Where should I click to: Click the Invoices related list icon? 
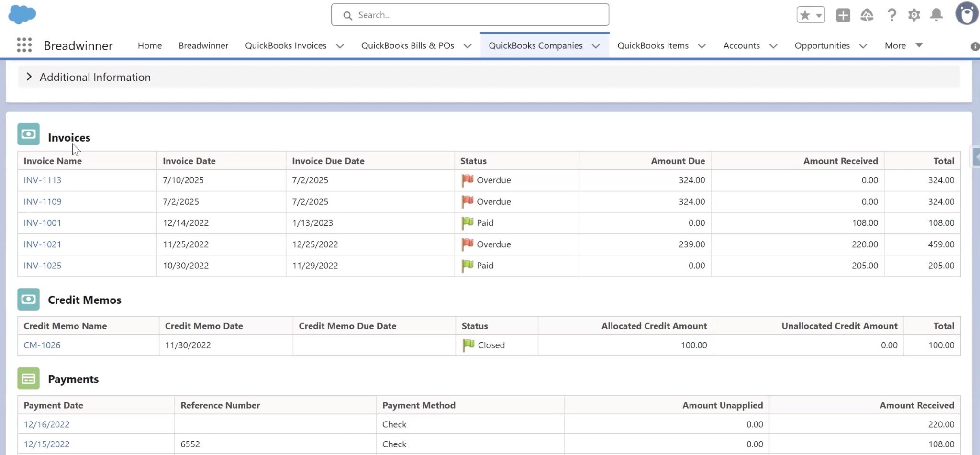(x=28, y=134)
